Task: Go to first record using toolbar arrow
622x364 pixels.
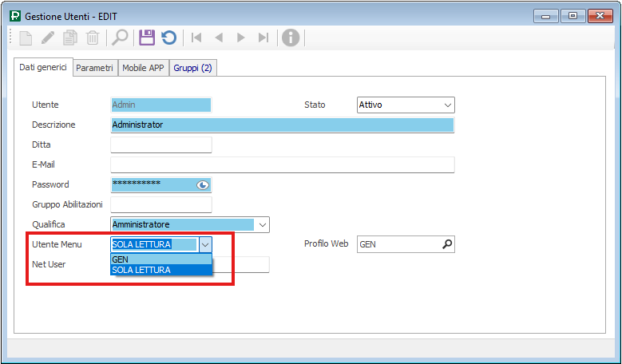Action: click(196, 38)
